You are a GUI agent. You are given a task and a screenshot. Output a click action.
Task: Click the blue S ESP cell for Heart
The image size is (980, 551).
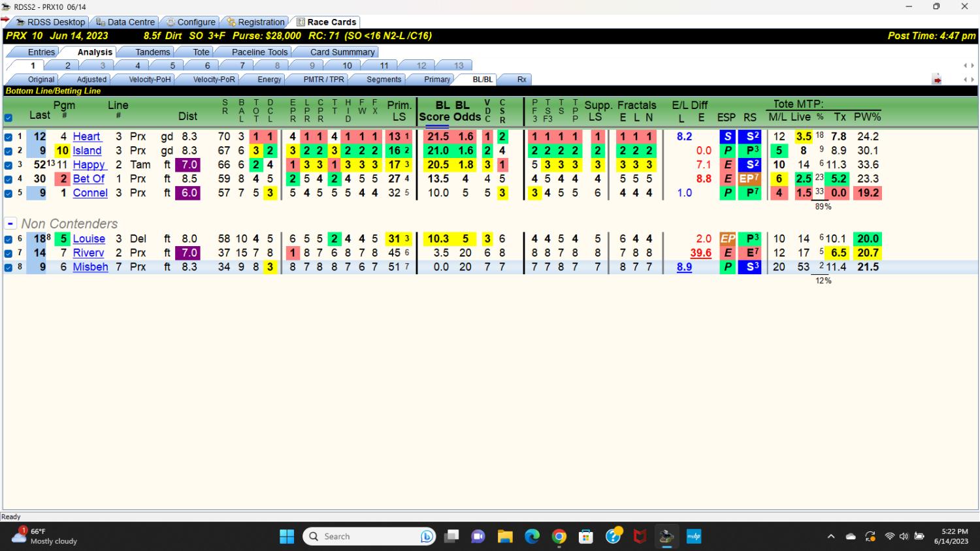coord(727,136)
